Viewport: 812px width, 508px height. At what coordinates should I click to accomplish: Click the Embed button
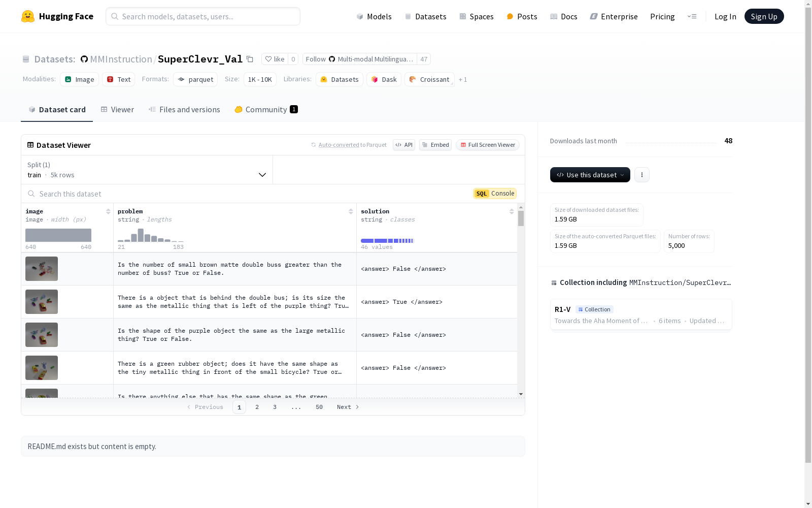click(435, 145)
